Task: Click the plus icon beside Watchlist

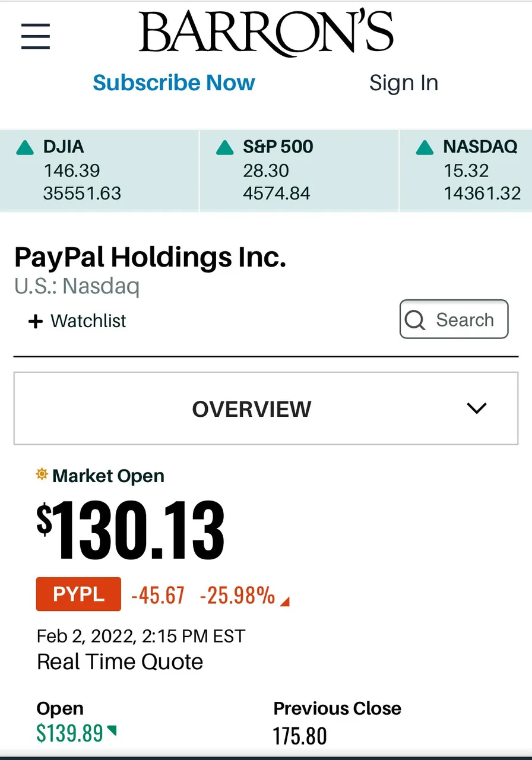Action: (36, 322)
